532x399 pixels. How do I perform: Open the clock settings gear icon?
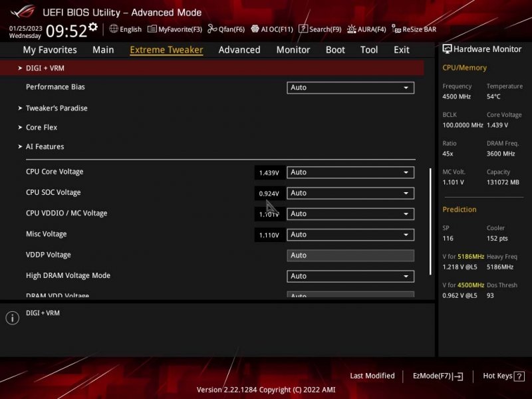[x=92, y=27]
